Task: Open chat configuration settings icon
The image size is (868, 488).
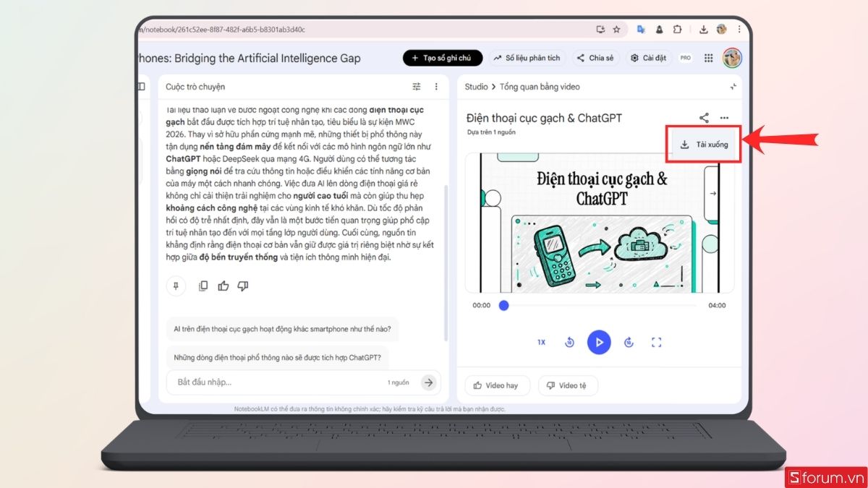Action: 417,86
